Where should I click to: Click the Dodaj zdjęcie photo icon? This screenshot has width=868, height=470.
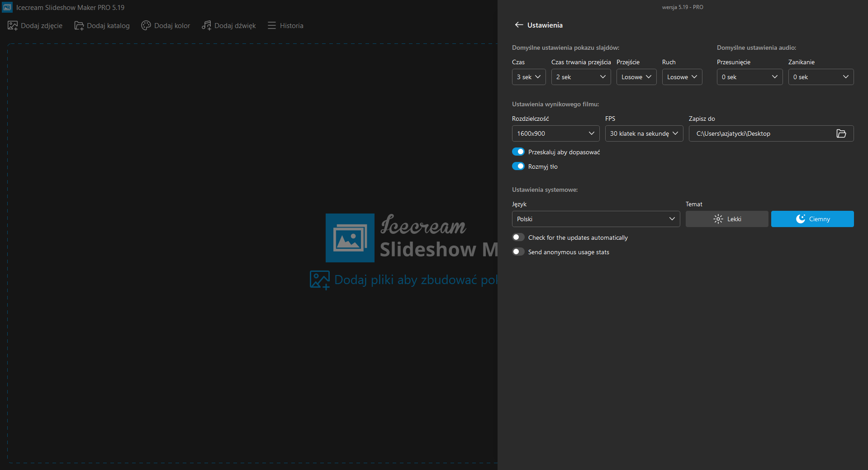point(13,26)
